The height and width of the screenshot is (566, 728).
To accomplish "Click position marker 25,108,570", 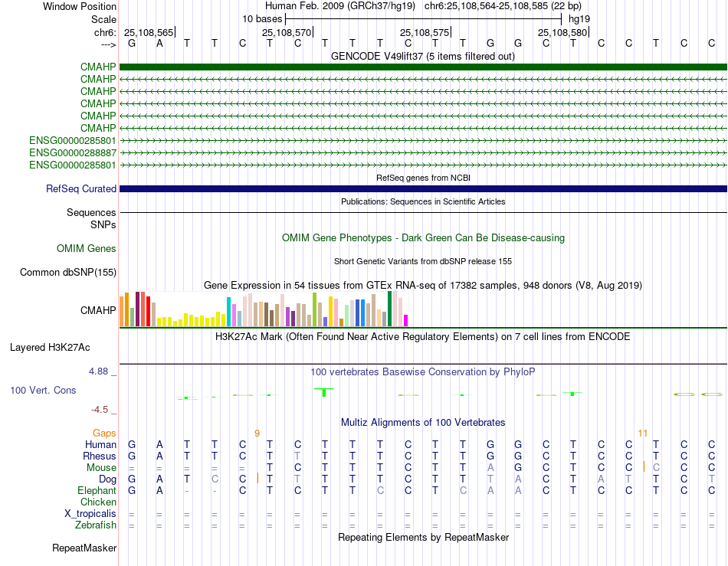I will coord(287,32).
